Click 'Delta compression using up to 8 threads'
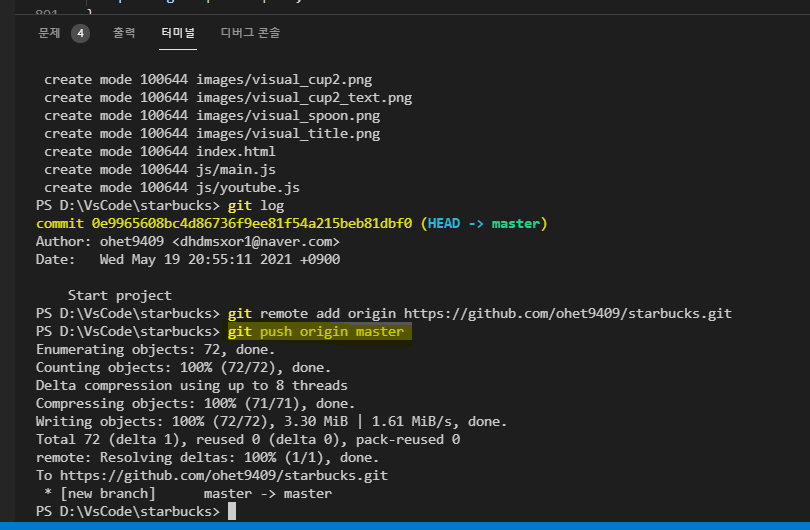This screenshot has height=530, width=810. 192,385
